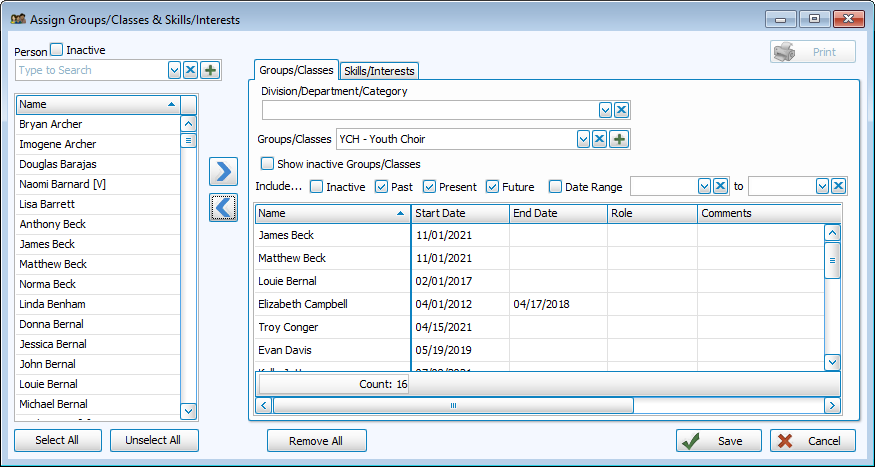This screenshot has width=875, height=467.
Task: Open the Groups/Classes dropdown
Action: (583, 139)
